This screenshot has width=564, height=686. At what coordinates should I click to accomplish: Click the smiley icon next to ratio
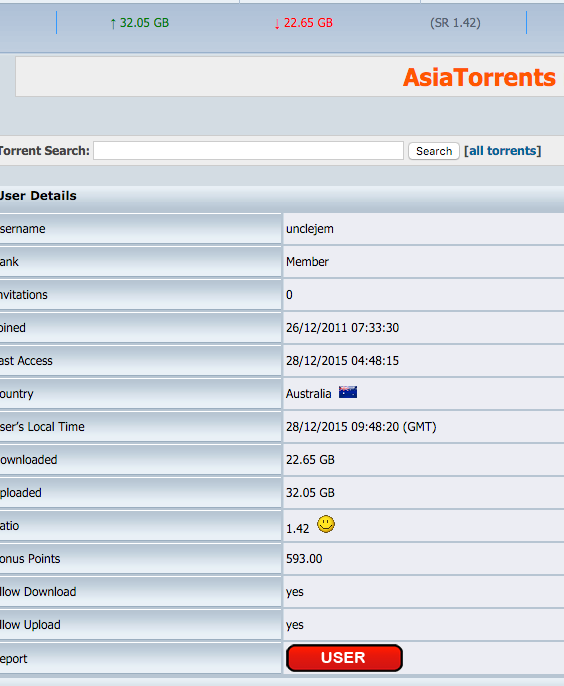click(326, 524)
